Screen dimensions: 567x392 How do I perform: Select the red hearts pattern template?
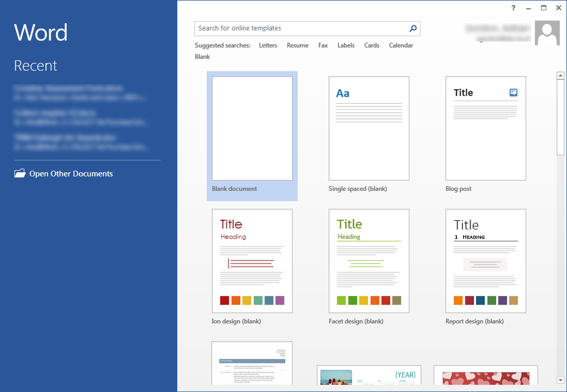click(486, 375)
